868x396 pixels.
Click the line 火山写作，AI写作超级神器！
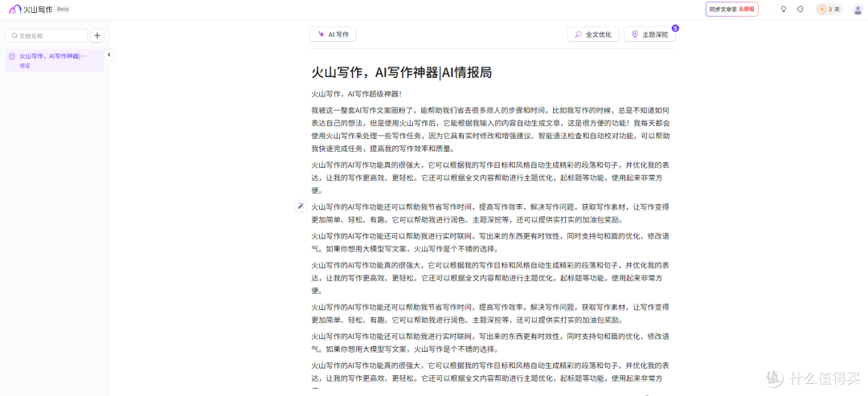pyautogui.click(x=356, y=95)
